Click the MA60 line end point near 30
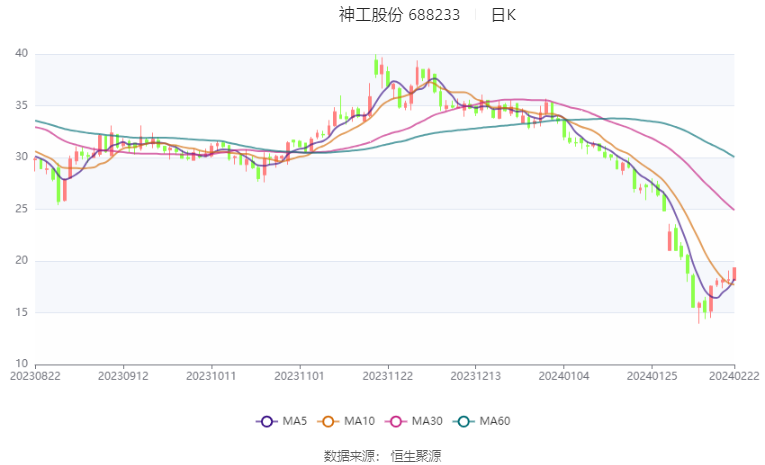 coord(734,157)
